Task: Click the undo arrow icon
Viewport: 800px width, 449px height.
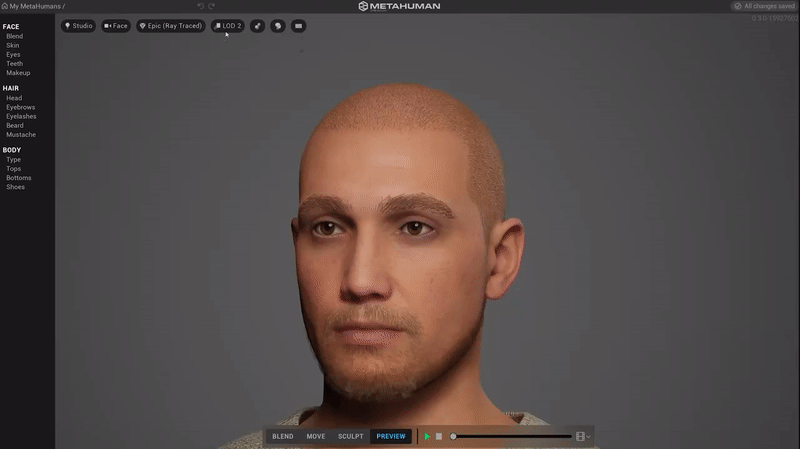Action: point(201,6)
